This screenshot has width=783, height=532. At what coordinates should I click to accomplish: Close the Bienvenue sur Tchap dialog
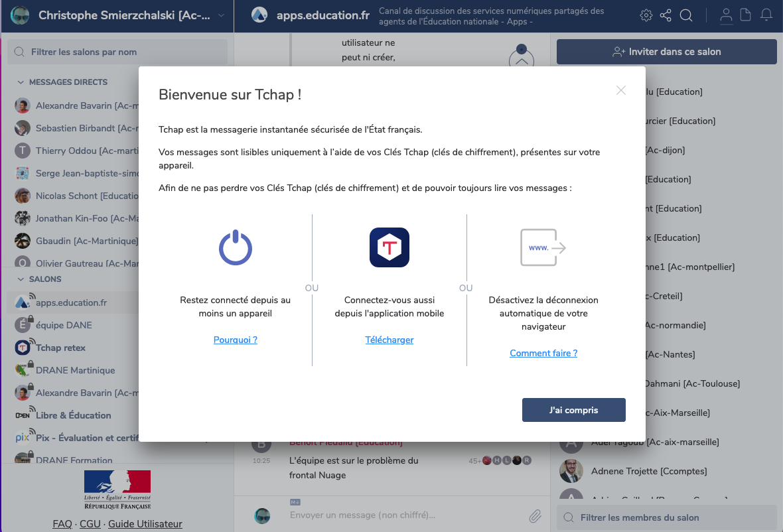[620, 90]
